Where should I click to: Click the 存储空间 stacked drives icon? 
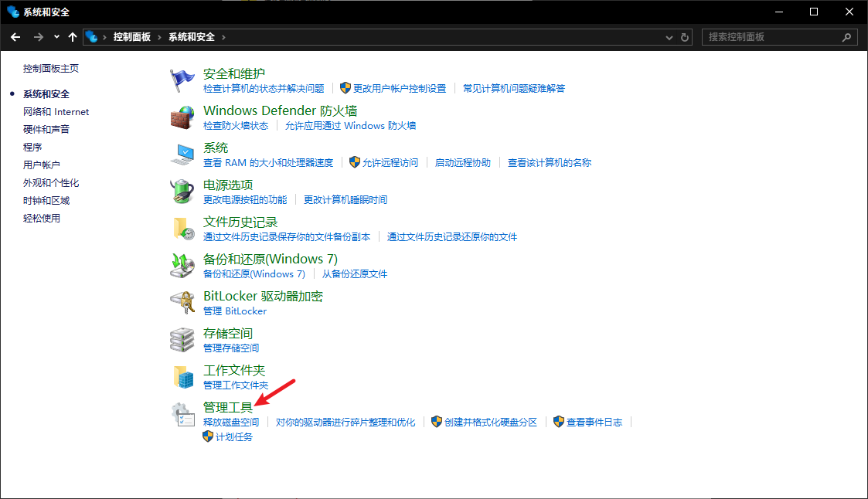click(x=182, y=340)
